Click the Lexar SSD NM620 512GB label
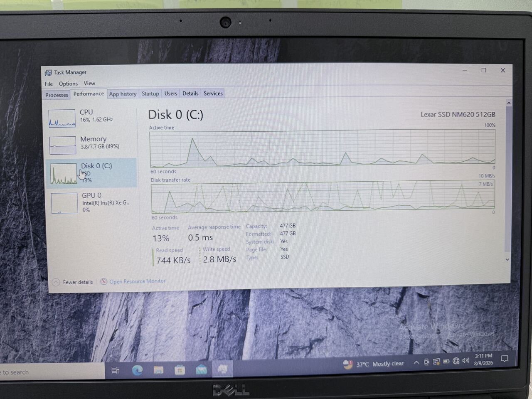 pyautogui.click(x=458, y=114)
